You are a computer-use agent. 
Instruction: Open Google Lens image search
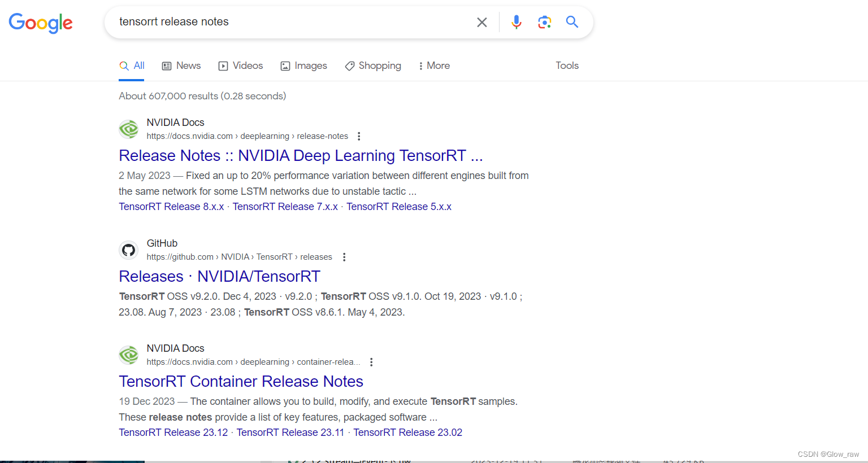pyautogui.click(x=544, y=21)
